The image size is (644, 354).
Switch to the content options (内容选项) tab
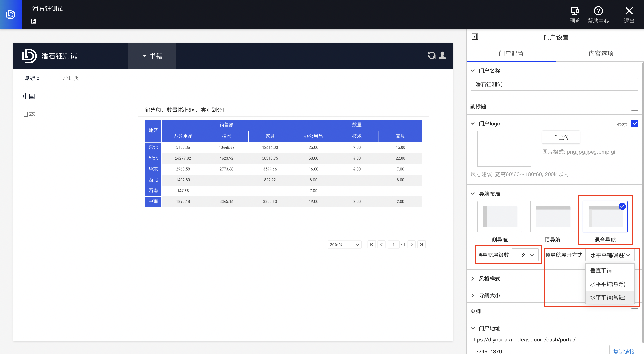pos(601,53)
